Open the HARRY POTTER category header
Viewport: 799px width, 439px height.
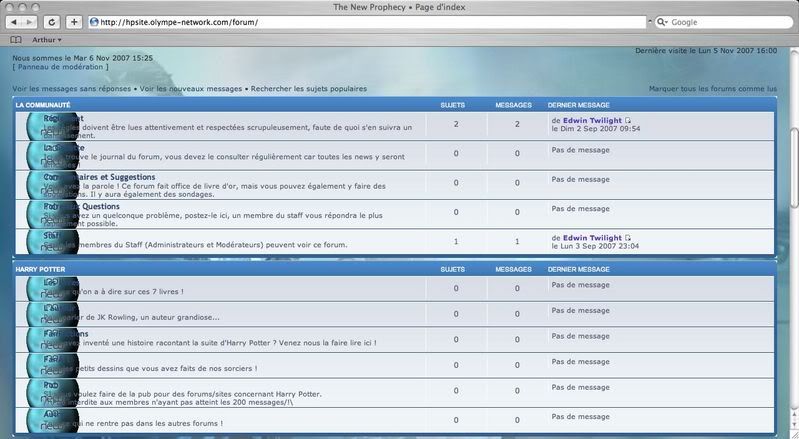point(40,269)
